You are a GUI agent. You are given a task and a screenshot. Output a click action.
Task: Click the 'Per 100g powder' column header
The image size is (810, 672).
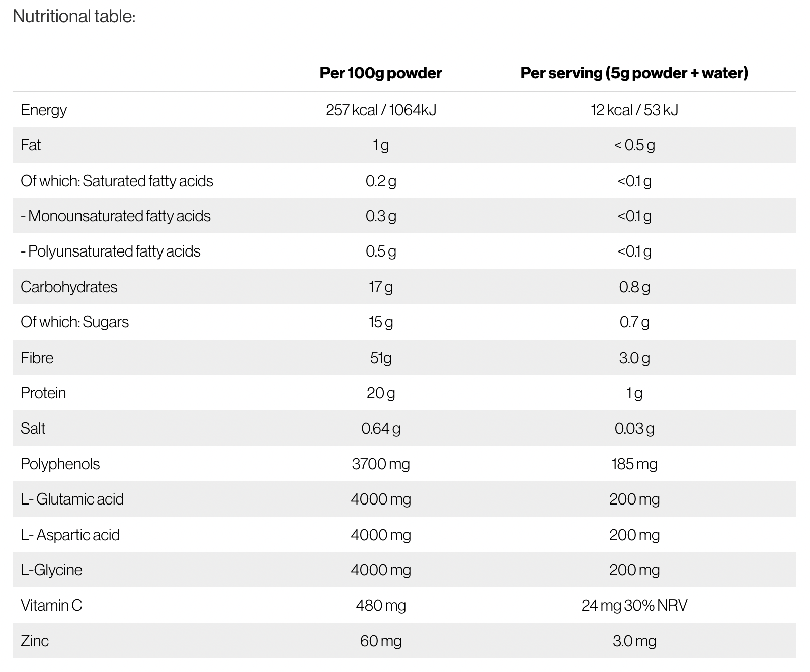[x=381, y=73]
